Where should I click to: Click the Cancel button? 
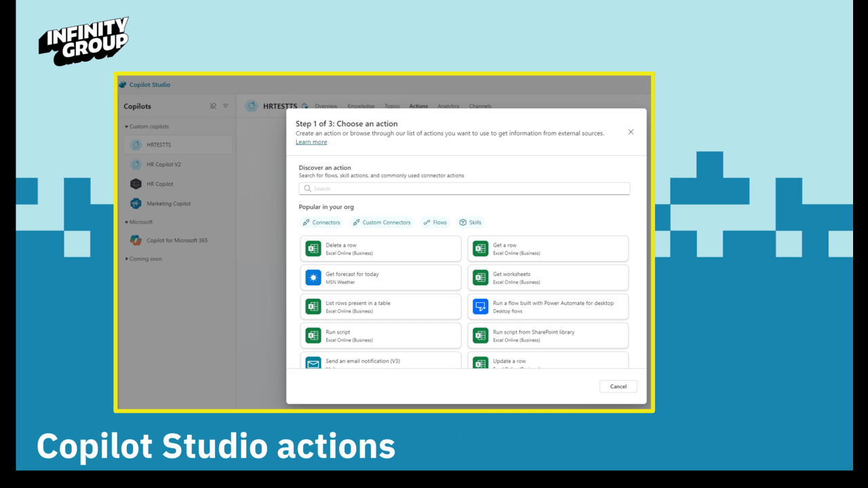coord(618,386)
